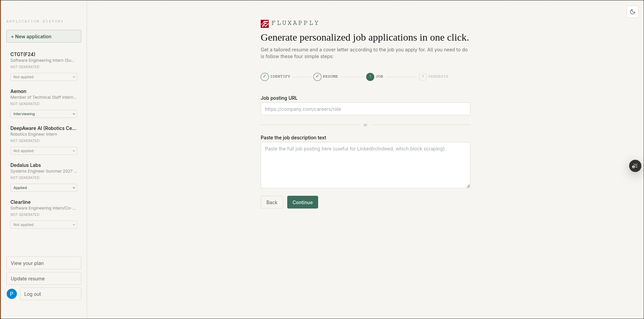The width and height of the screenshot is (644, 319).
Task: Open Aemon's Interviewing status dropdown
Action: tap(44, 114)
